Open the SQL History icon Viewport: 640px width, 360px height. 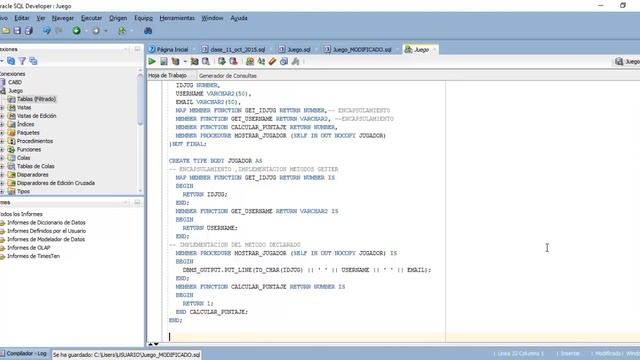pyautogui.click(x=284, y=62)
